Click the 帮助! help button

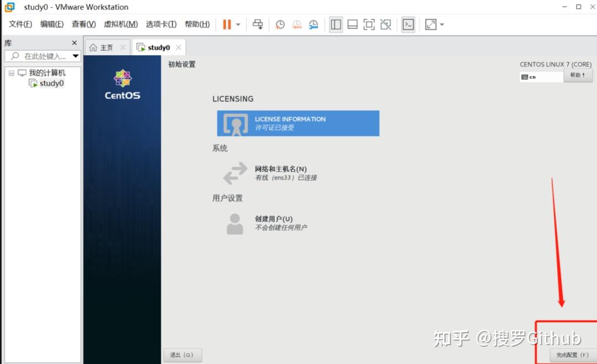pos(578,75)
